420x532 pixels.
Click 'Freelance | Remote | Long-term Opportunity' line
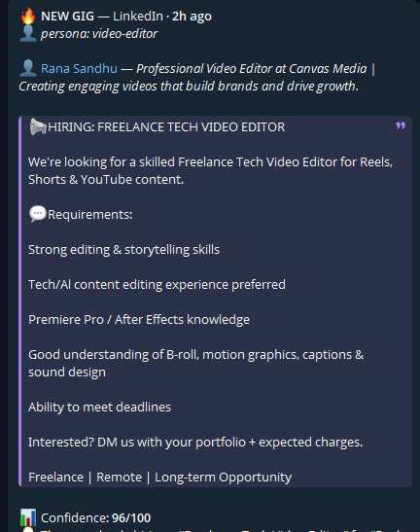tap(159, 477)
